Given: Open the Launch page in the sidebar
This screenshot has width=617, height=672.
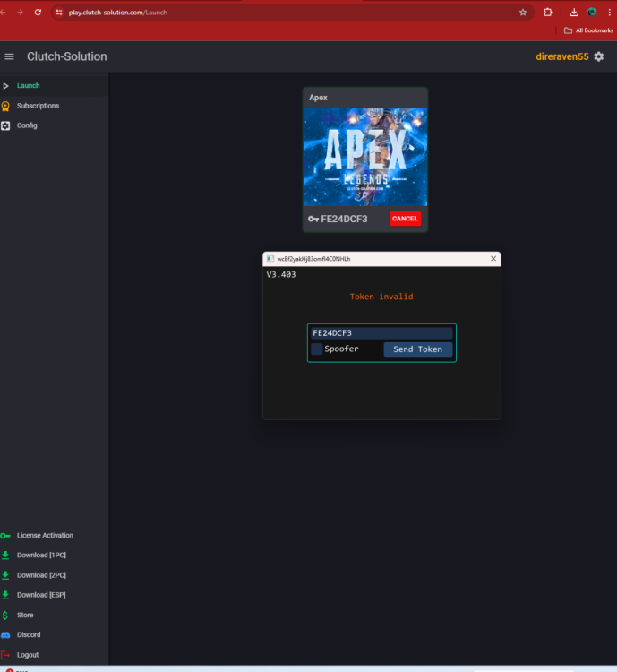Looking at the screenshot, I should (x=28, y=86).
